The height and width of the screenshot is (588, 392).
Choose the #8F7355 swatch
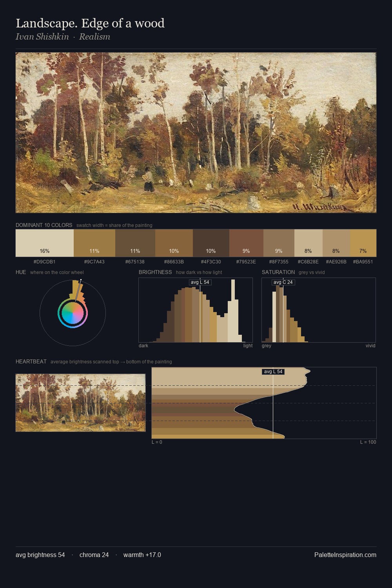pyautogui.click(x=279, y=243)
